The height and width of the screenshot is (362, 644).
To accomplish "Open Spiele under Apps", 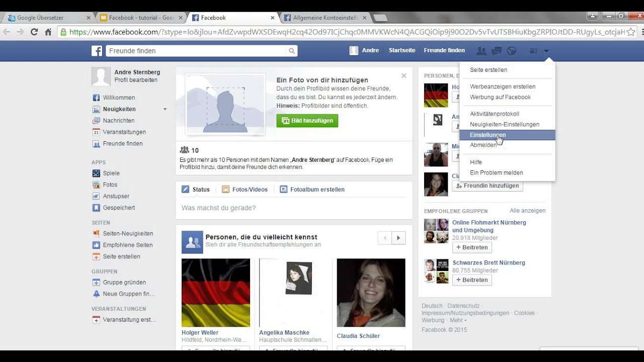I will coord(111,173).
